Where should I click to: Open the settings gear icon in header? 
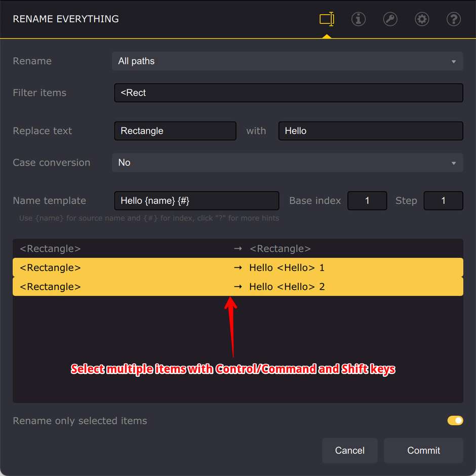(x=422, y=19)
